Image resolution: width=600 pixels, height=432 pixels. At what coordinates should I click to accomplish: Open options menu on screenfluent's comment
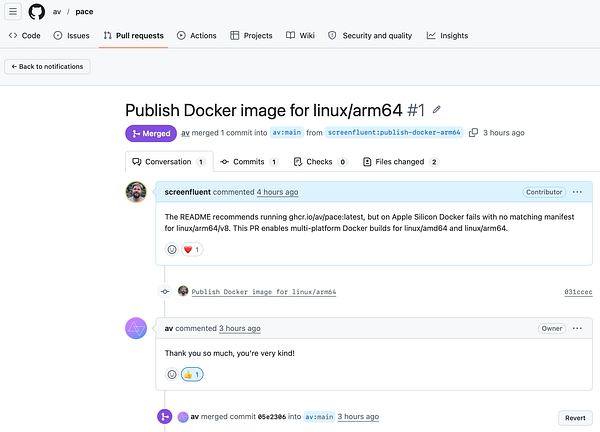[577, 192]
